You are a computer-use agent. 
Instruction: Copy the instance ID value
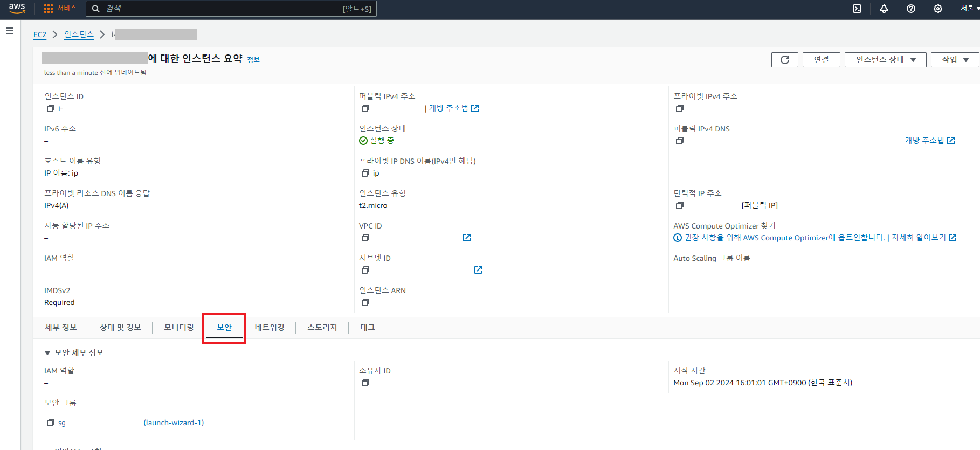coord(51,108)
